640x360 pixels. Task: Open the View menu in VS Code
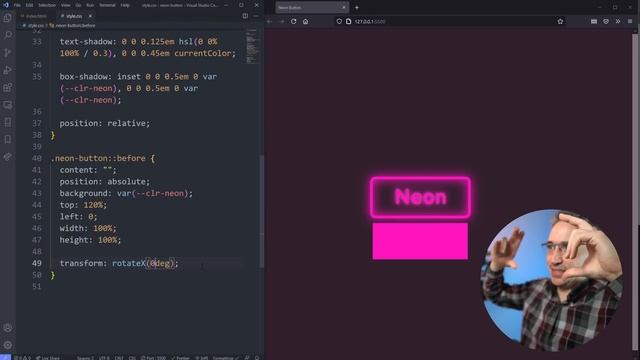tap(65, 5)
